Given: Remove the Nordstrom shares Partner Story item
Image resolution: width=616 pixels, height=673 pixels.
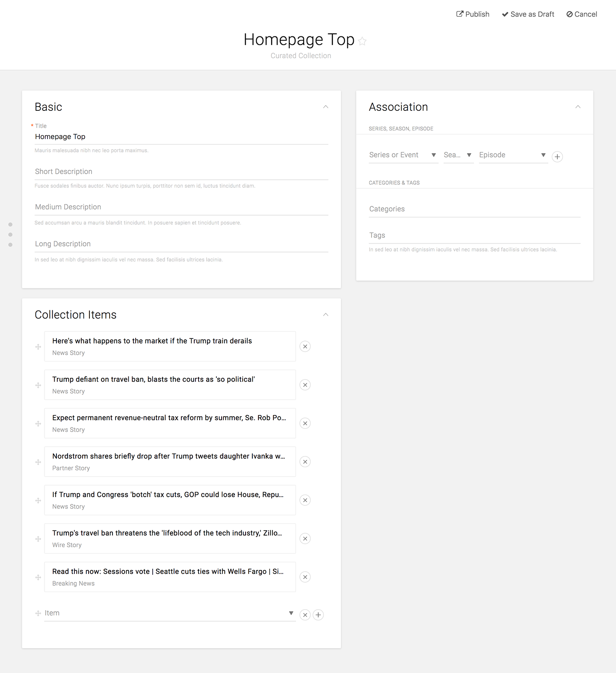Looking at the screenshot, I should pyautogui.click(x=305, y=462).
